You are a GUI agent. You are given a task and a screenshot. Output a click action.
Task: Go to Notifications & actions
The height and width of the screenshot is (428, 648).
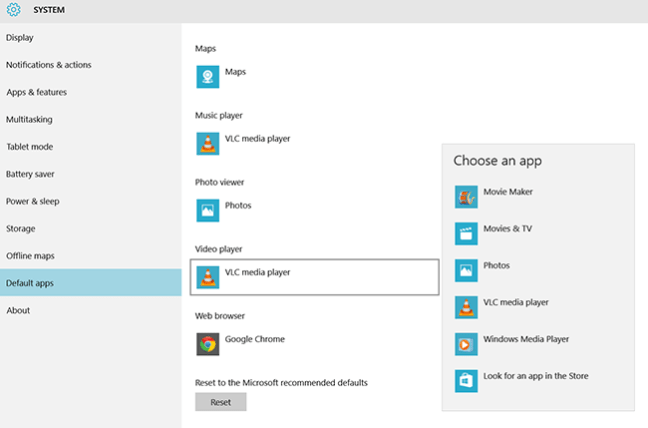48,65
